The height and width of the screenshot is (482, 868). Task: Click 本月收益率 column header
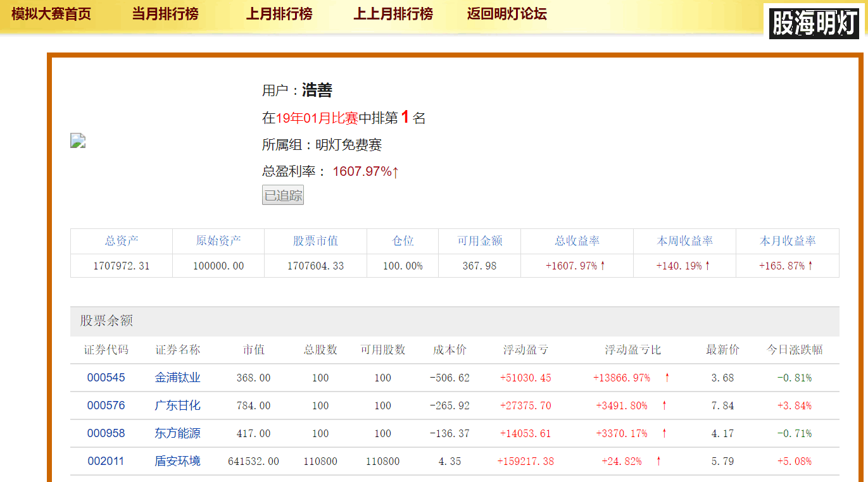(x=788, y=241)
